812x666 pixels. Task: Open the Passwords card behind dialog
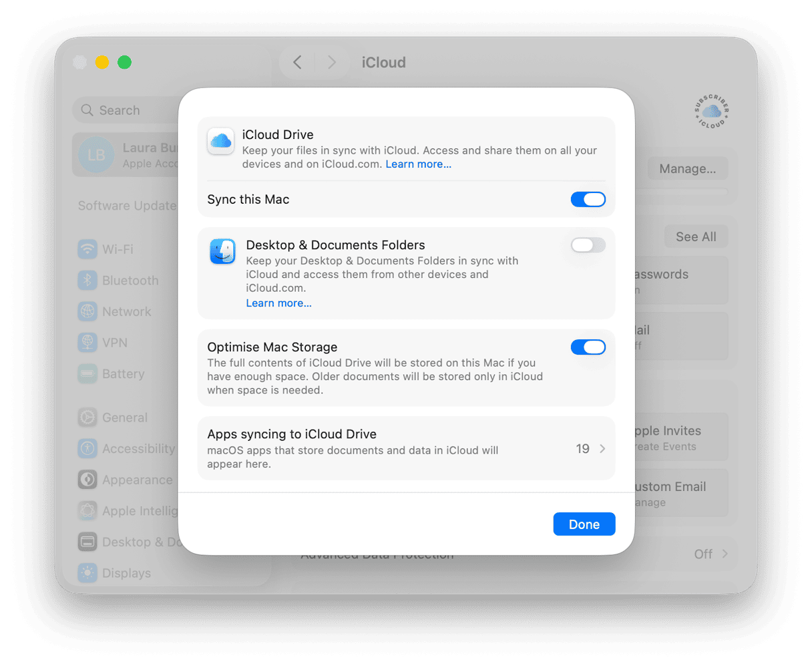click(x=681, y=281)
